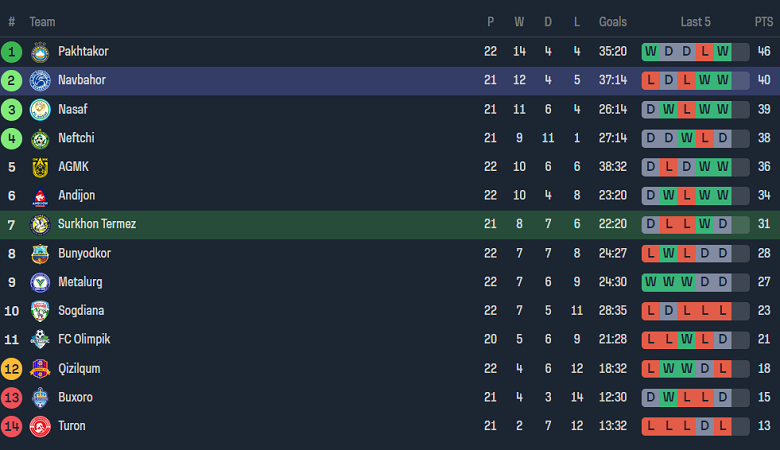Select the Nasaf team crest
The height and width of the screenshot is (450, 780).
(40, 110)
